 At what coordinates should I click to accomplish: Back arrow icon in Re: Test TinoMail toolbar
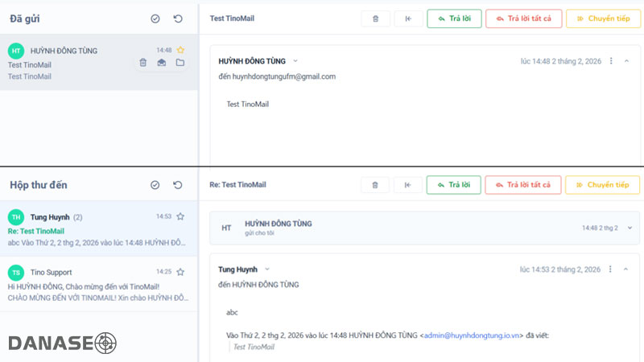pos(407,185)
